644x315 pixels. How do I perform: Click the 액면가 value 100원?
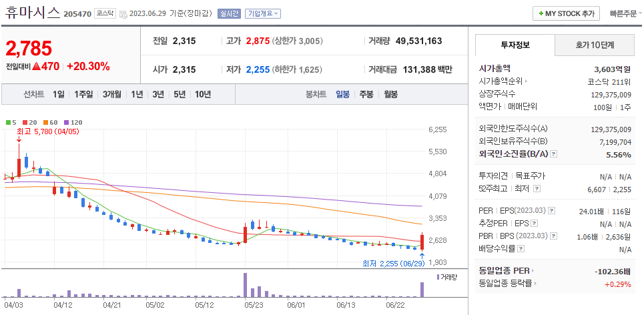603,107
